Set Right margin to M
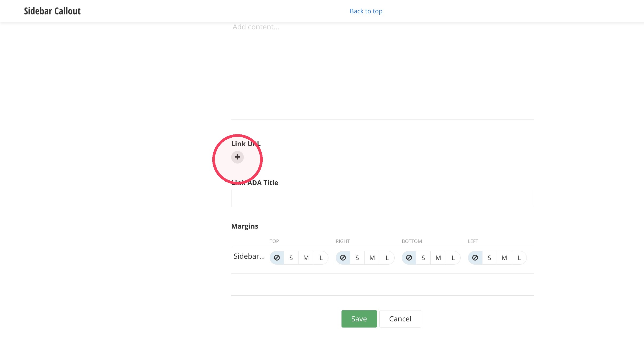Viewport: 644px width, 359px height. pos(372,258)
